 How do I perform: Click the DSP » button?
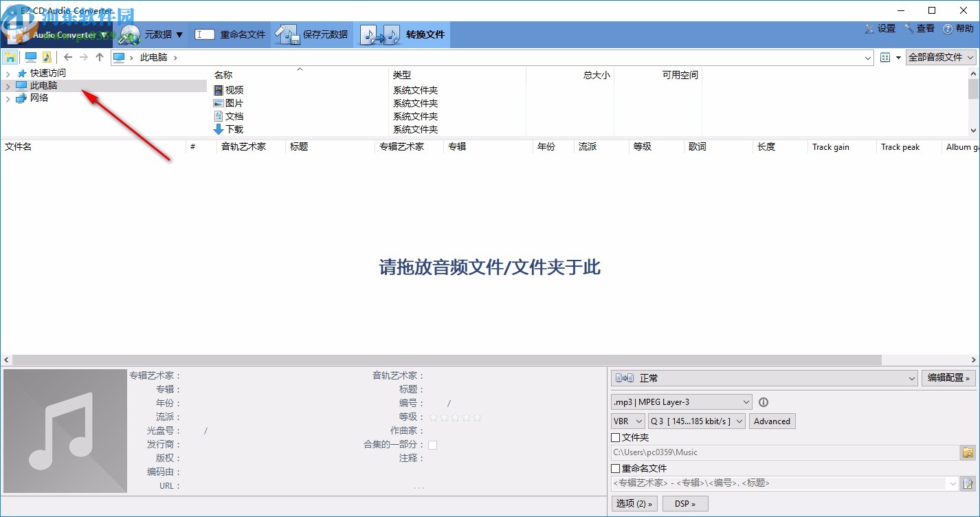pyautogui.click(x=684, y=503)
